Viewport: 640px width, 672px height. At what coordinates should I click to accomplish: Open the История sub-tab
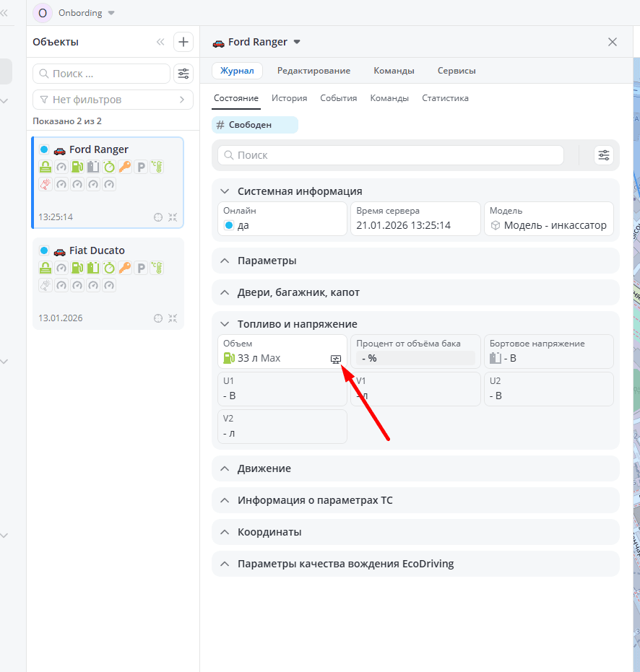click(289, 98)
